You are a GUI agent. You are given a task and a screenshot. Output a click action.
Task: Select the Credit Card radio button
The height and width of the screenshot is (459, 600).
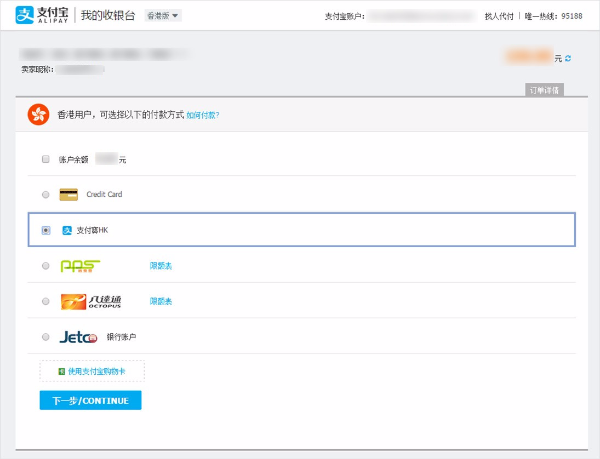click(x=45, y=194)
